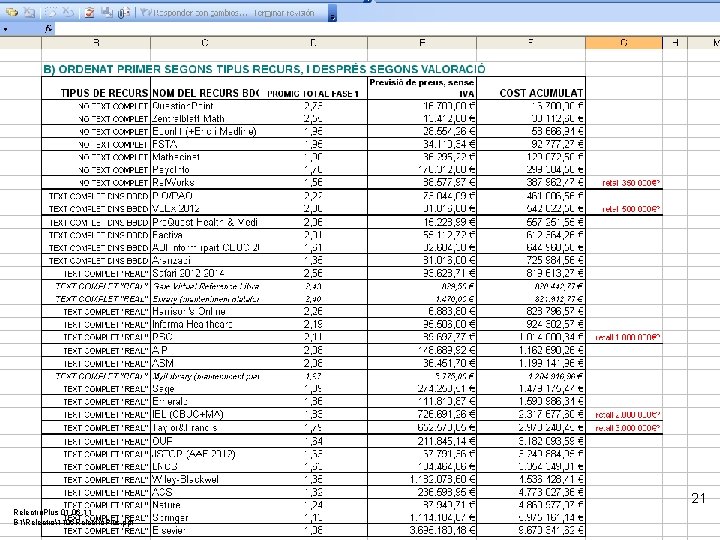Click the 'ACS' cell
This screenshot has height=540, width=720.
point(205,492)
